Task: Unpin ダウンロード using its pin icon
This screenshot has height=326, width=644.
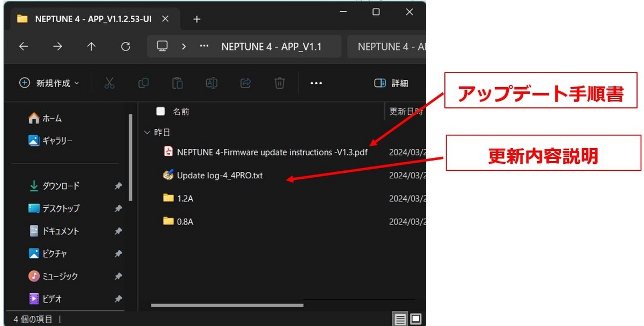Action: (x=118, y=186)
